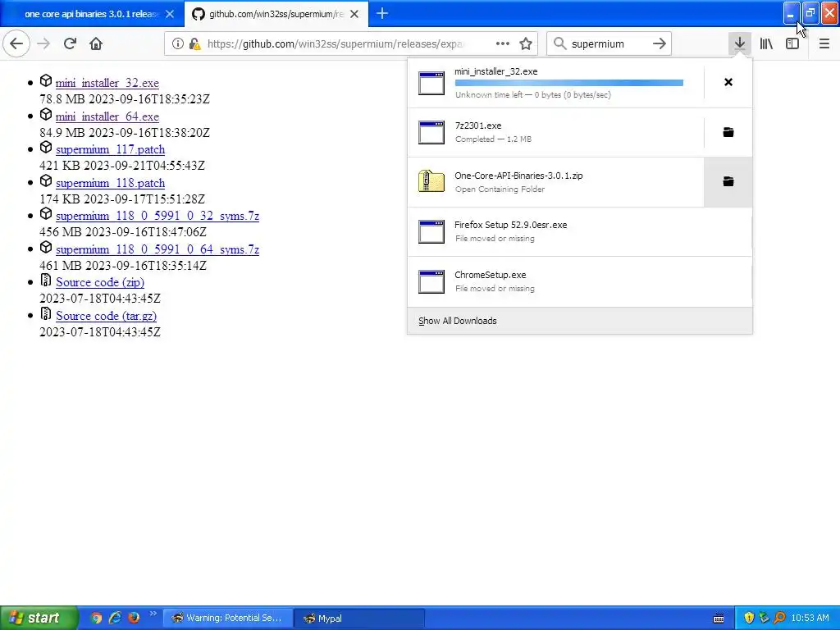Switch to the one core api binaries tab

[x=91, y=14]
